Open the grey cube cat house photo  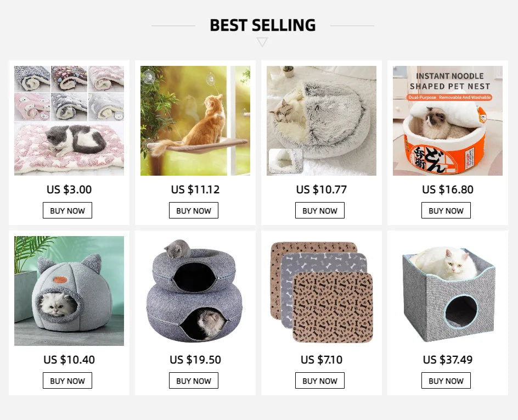(x=448, y=291)
